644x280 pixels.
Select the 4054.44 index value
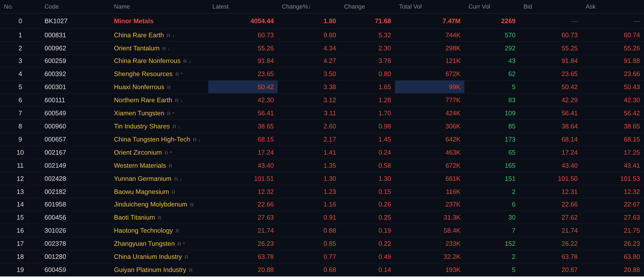pyautogui.click(x=262, y=21)
